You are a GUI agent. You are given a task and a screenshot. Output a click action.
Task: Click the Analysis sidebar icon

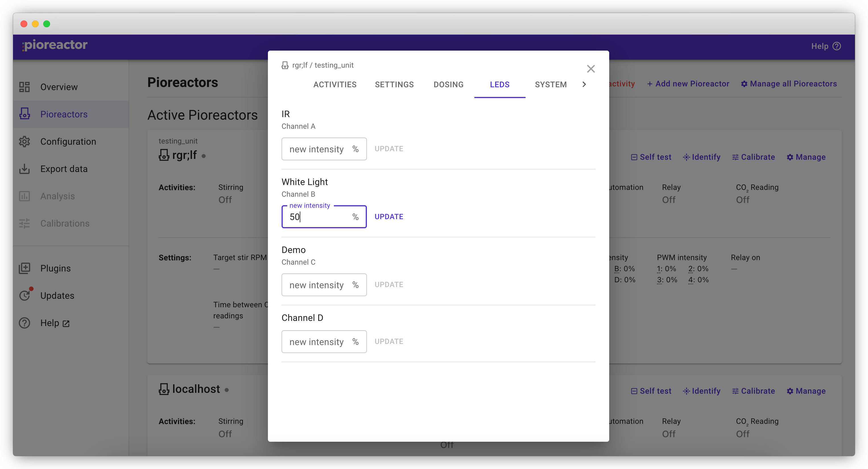point(25,196)
